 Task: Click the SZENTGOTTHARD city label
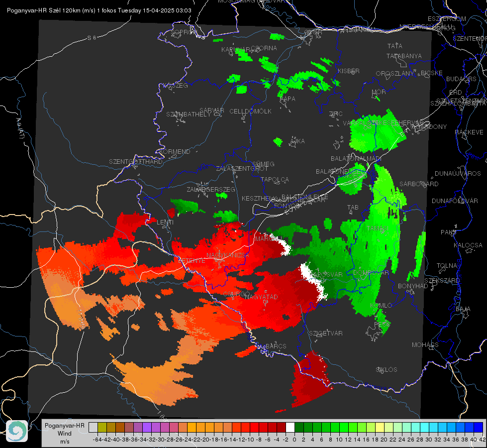pyautogui.click(x=136, y=162)
